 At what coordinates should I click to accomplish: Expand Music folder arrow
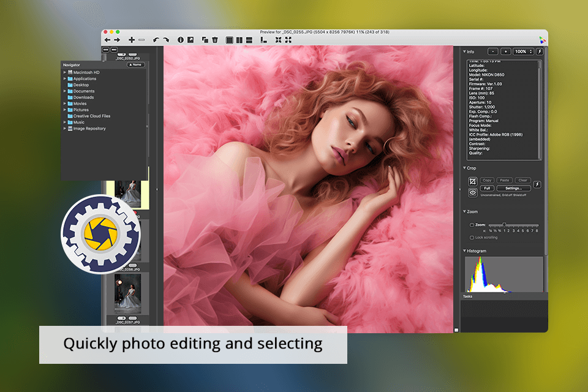point(64,122)
